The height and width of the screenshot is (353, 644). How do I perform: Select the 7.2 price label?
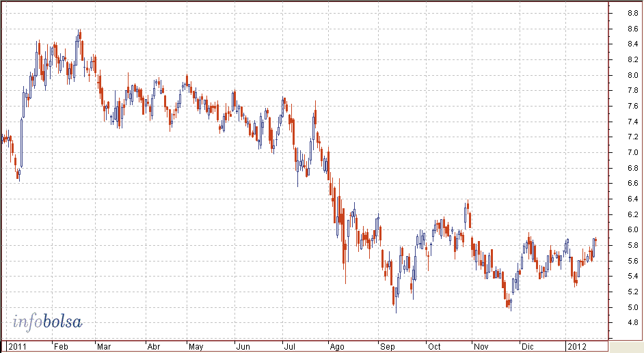coord(633,137)
